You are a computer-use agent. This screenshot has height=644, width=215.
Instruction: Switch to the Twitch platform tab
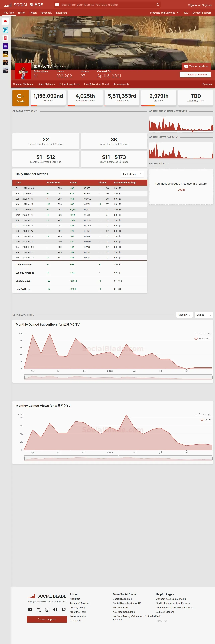[x=33, y=13]
